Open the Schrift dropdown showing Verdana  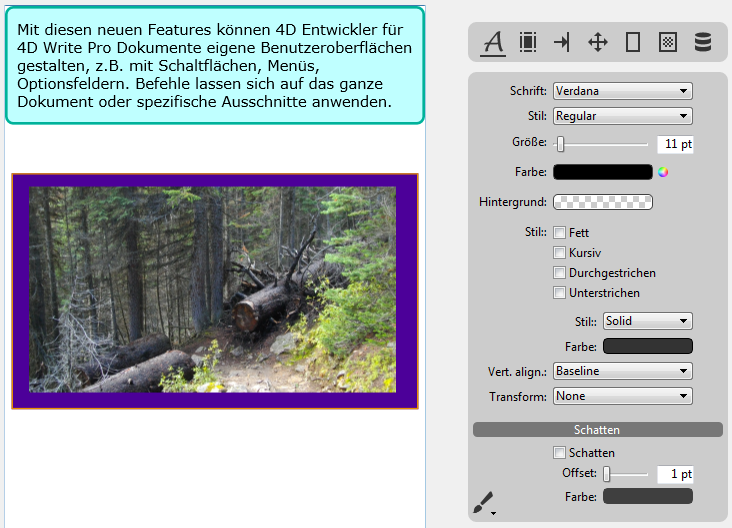[622, 91]
